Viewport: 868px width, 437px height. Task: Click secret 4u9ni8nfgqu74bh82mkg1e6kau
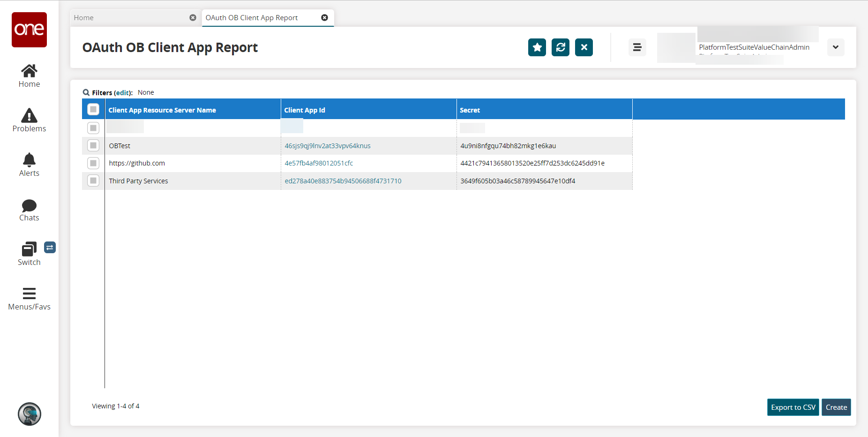coord(508,146)
